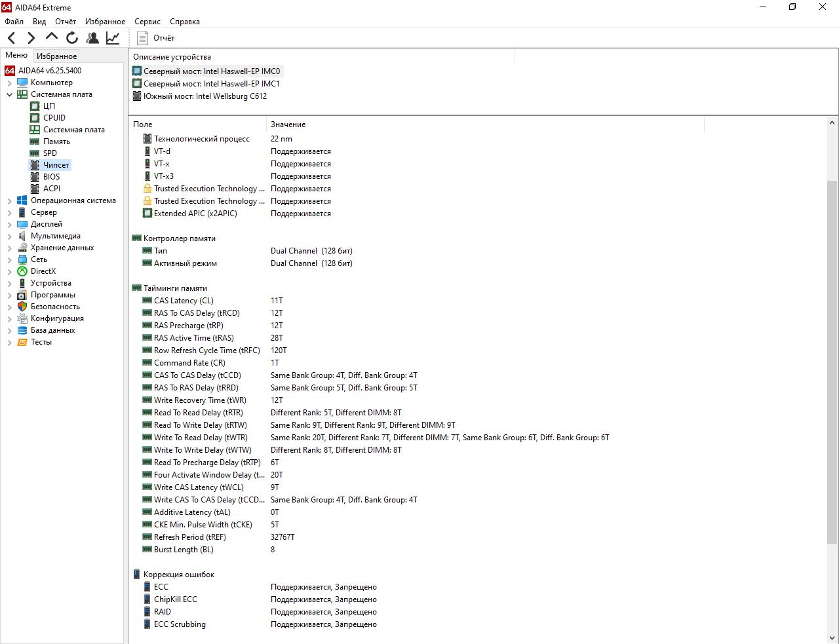Click the DirectX Xbox logo icon
This screenshot has width=839, height=644.
22,271
